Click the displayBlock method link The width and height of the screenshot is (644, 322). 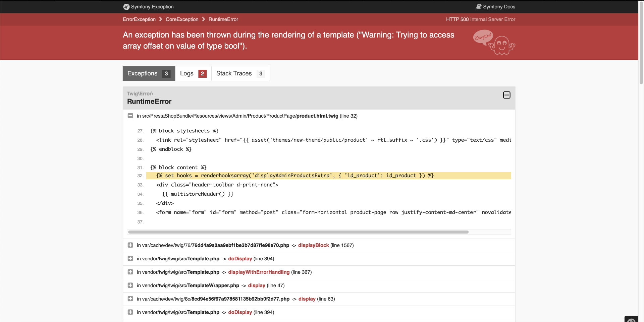313,245
